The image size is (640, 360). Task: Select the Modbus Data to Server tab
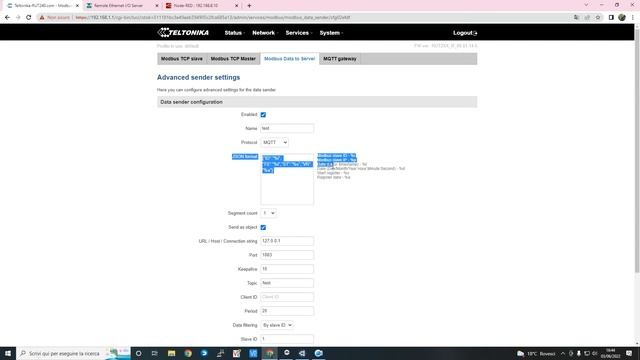pyautogui.click(x=289, y=59)
